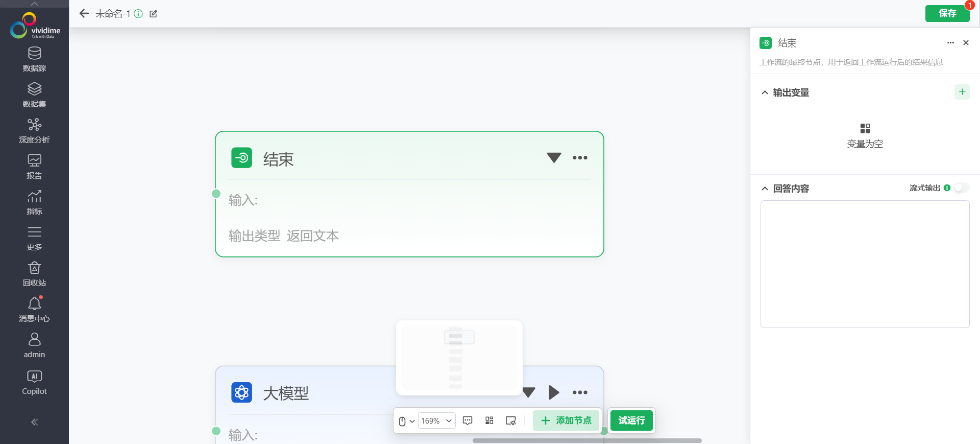Launch the Copilot AI assistant
The height and width of the screenshot is (444, 980).
[34, 383]
